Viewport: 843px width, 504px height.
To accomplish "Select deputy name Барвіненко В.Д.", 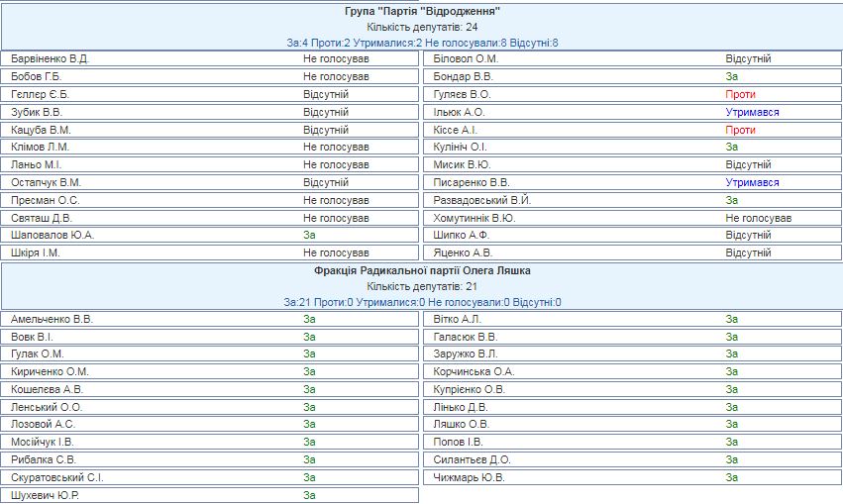I will 50,59.
